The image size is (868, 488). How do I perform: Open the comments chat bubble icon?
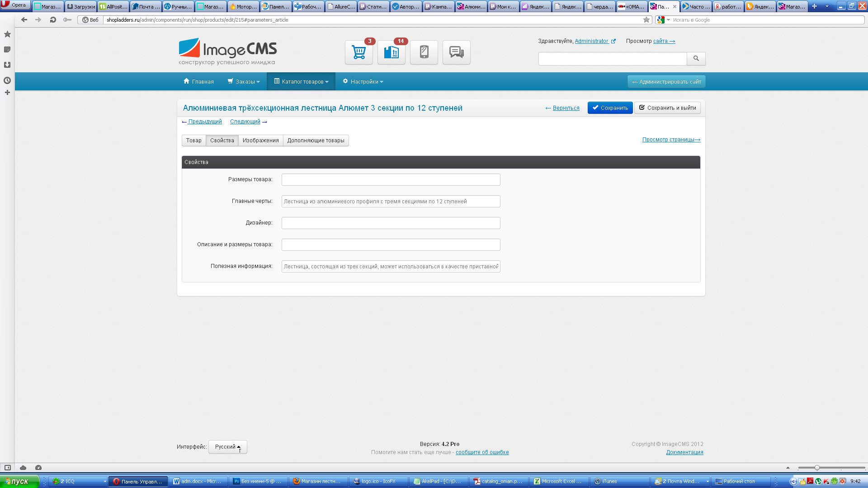[x=456, y=52]
